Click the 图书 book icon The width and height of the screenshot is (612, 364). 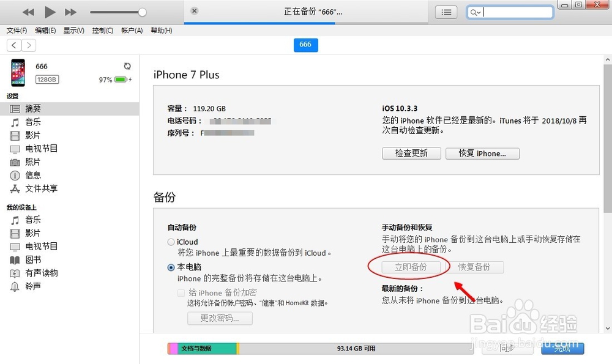(15, 260)
